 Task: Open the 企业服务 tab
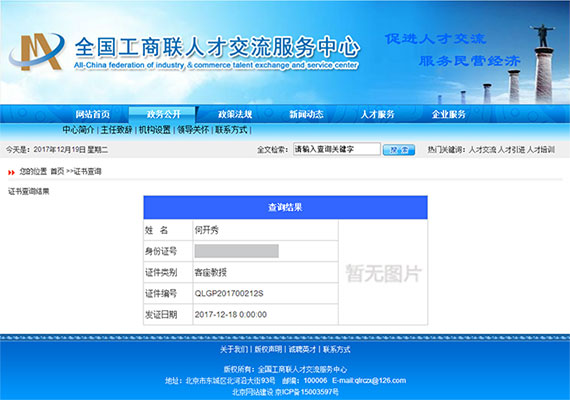(449, 114)
